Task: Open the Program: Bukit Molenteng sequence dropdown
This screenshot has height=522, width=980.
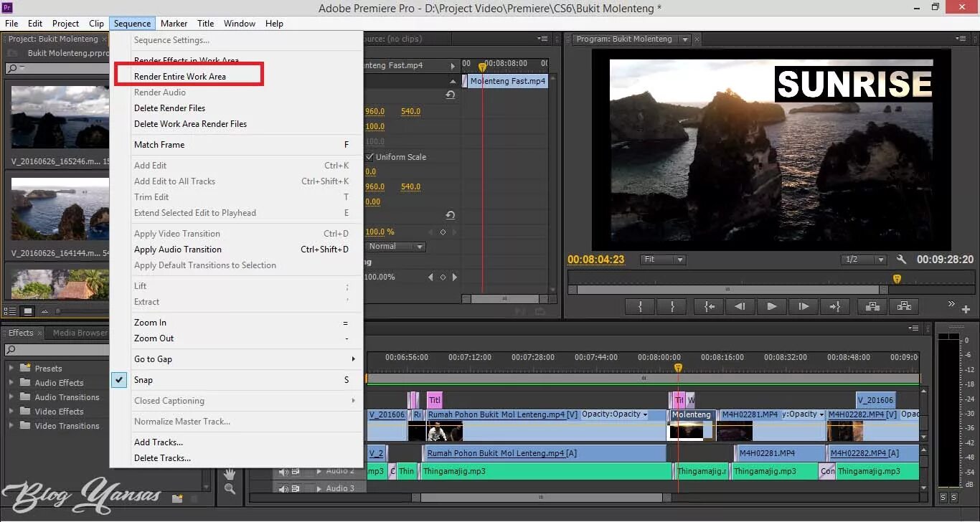Action: point(685,39)
